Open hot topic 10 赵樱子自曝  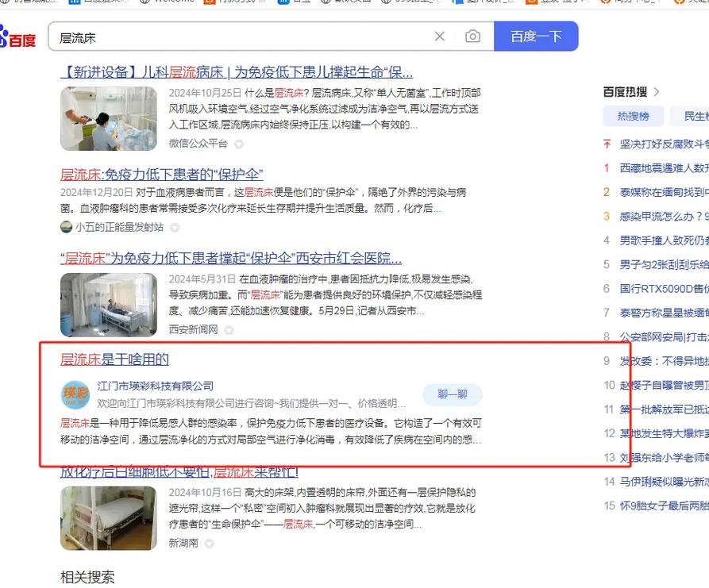(x=664, y=385)
